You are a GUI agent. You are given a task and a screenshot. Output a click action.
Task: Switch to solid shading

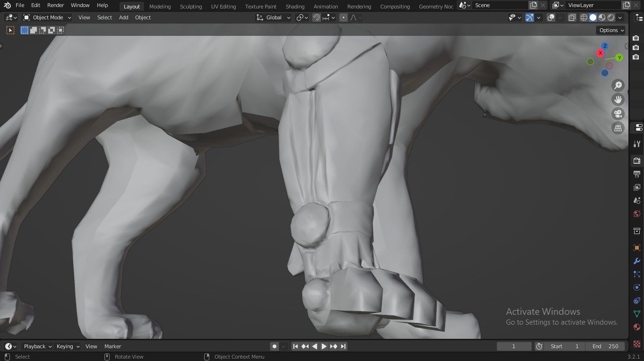(593, 17)
